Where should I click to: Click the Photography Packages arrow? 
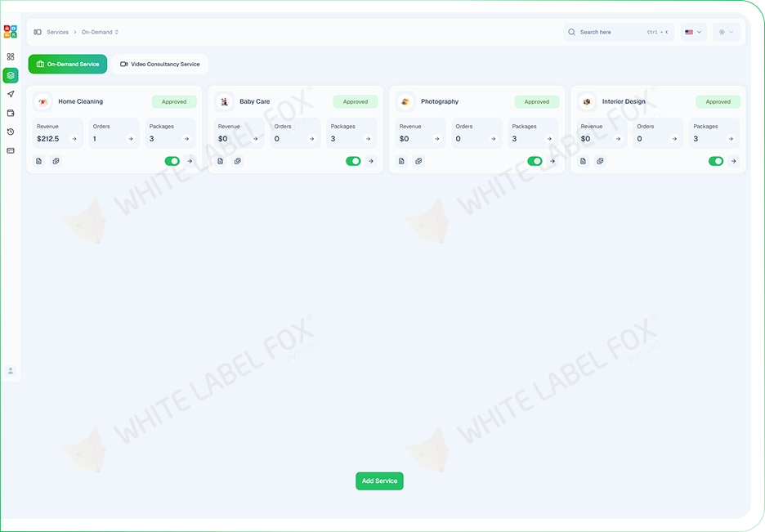pos(549,139)
